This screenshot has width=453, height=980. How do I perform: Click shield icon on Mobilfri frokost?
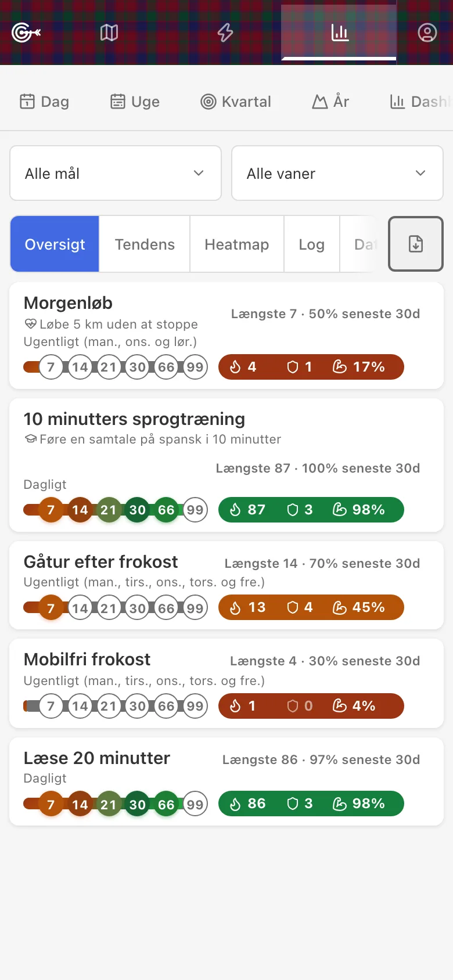[x=293, y=706]
